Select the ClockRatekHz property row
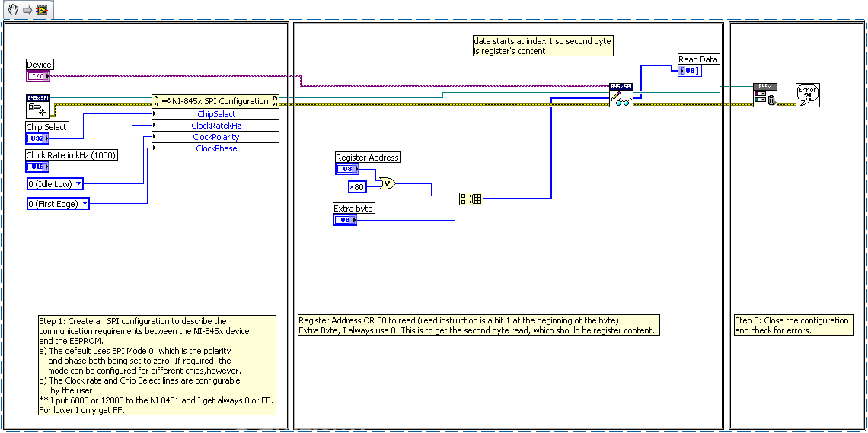868x433 pixels. coord(215,126)
